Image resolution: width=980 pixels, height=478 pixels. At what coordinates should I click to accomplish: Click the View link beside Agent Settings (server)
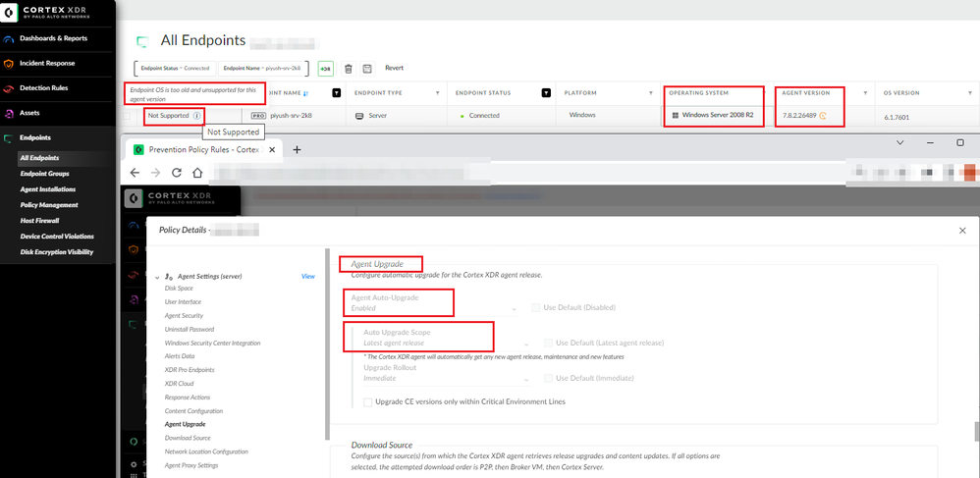coord(308,276)
